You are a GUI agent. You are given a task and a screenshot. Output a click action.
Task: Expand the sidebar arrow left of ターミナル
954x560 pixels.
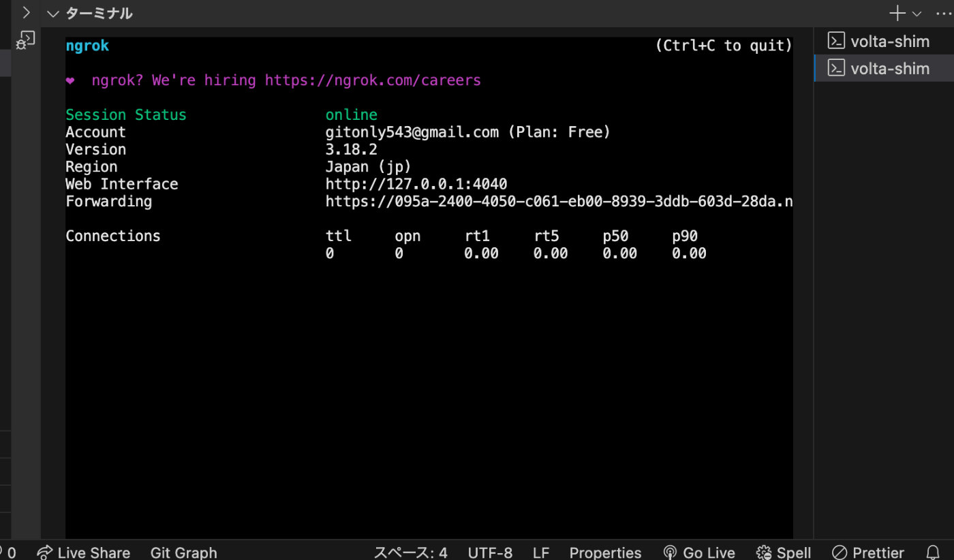pyautogui.click(x=27, y=13)
